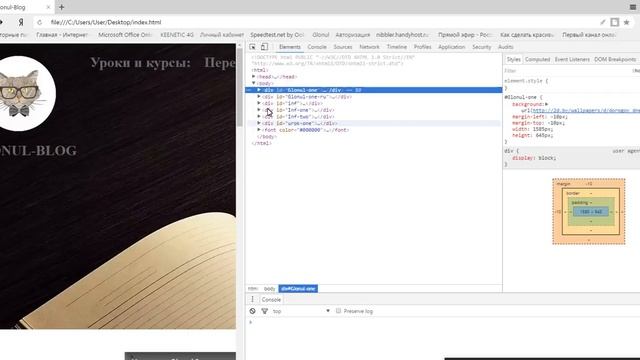
Task: Follow the background image URL link
Action: 586,111
